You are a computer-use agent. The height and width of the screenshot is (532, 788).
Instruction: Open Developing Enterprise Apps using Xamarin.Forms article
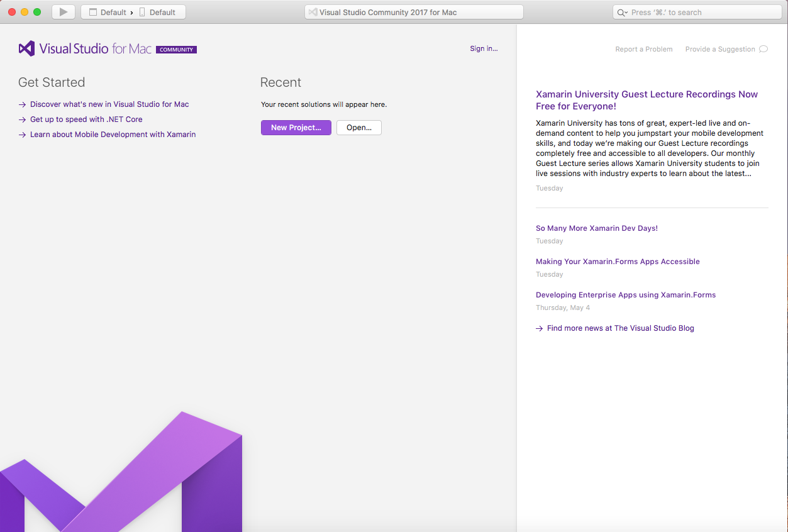coord(626,295)
